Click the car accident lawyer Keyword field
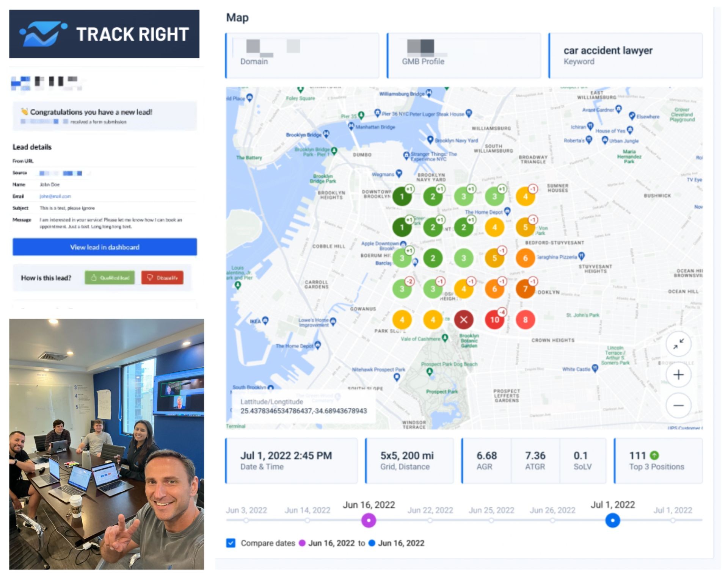Viewport: 728px width, 582px height. (625, 56)
